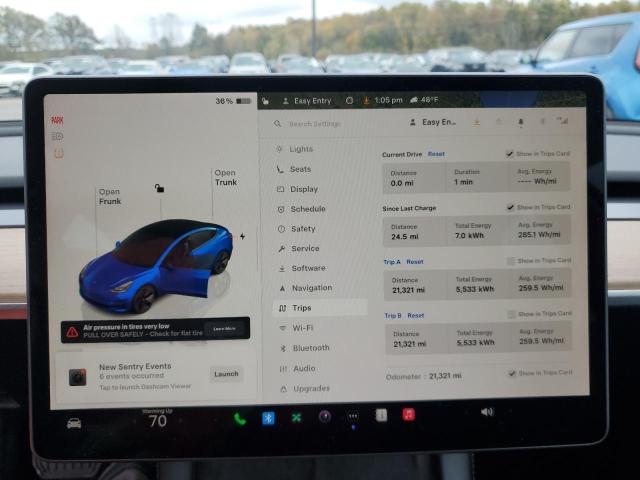
Task: Enable Trip A Show in Trips Card
Action: pos(510,260)
